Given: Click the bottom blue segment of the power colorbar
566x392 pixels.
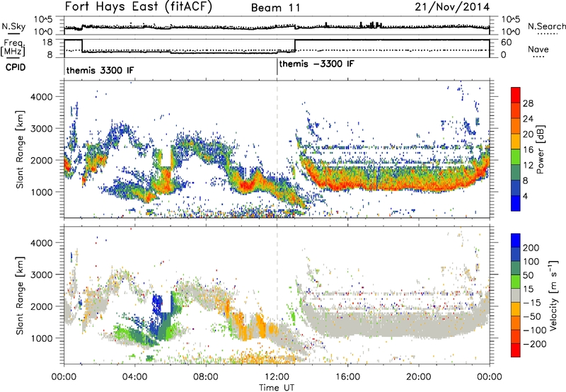Looking at the screenshot, I should [516, 203].
